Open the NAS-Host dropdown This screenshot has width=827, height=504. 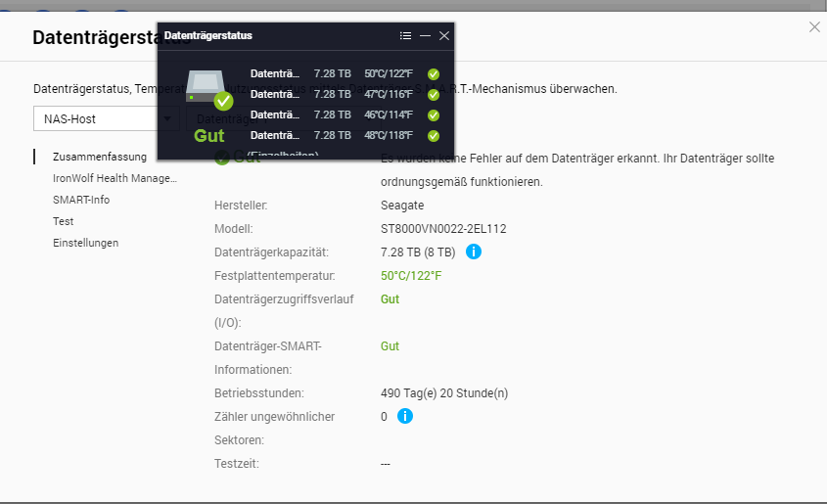point(106,118)
